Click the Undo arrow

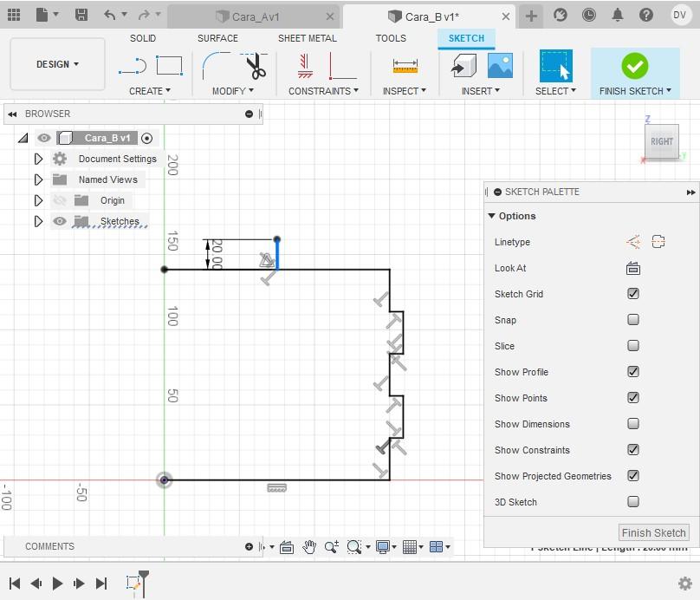click(109, 15)
